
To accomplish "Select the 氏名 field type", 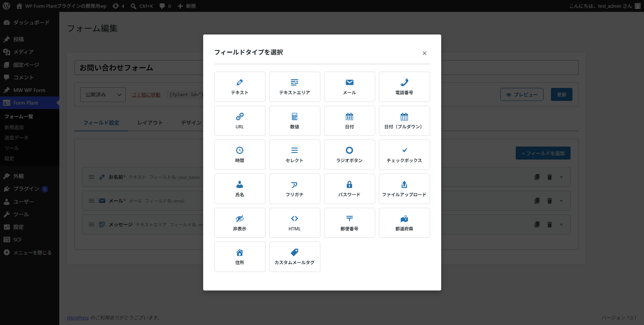I will pyautogui.click(x=240, y=189).
